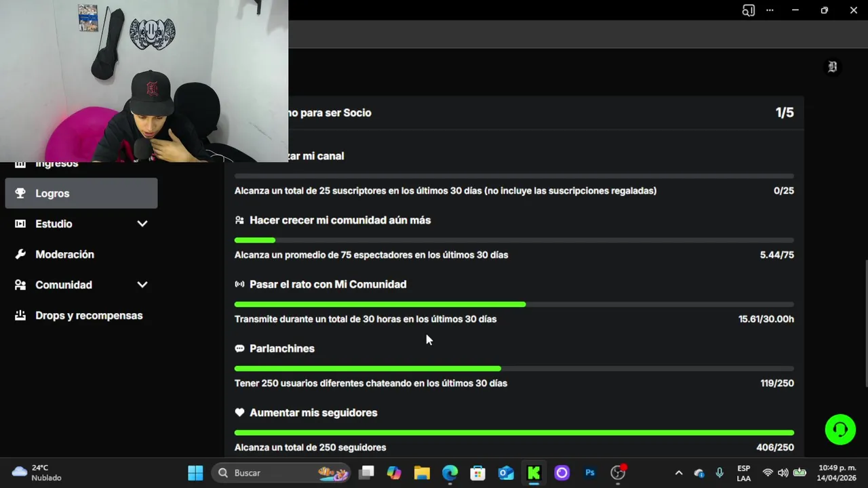868x488 pixels.
Task: Click the page vertical scrollbar
Action: 865,324
